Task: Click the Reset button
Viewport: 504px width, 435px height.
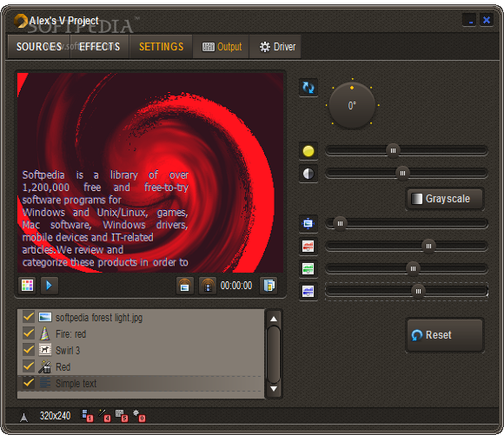Action: [445, 335]
